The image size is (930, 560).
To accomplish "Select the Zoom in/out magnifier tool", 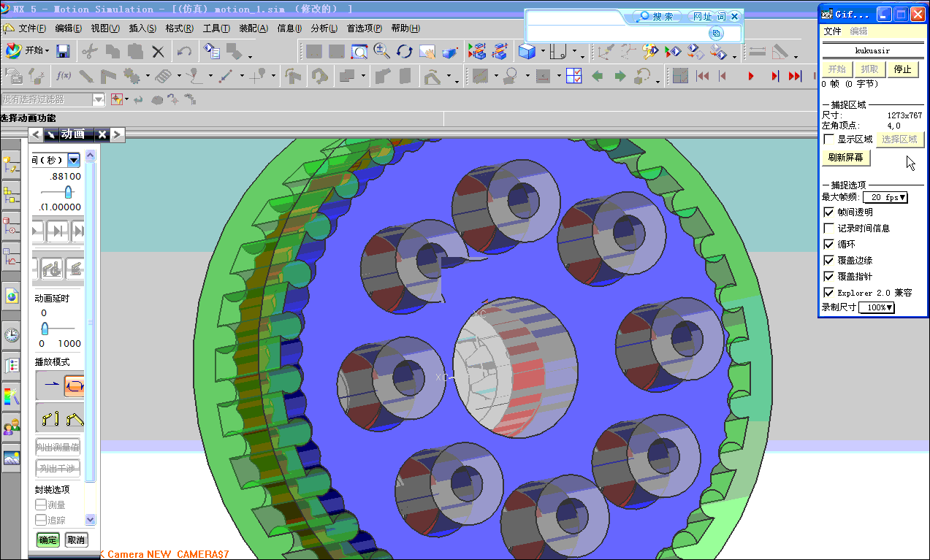I will click(x=381, y=51).
